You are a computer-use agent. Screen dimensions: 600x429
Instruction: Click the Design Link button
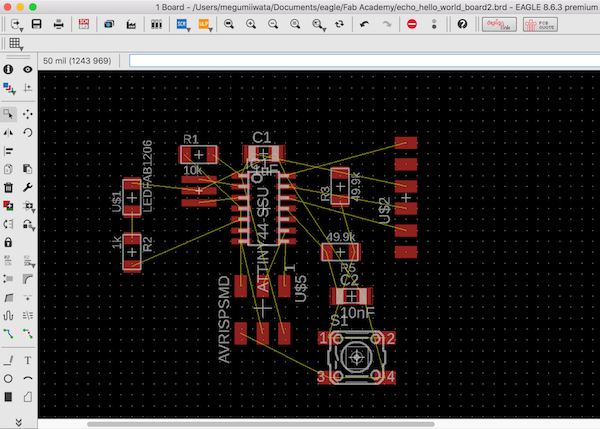click(x=499, y=24)
